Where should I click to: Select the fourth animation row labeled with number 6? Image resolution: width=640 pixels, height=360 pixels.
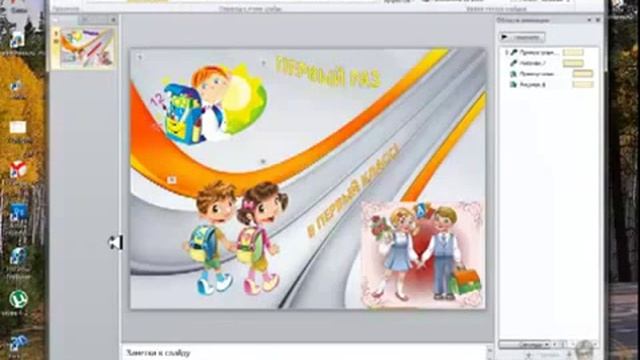548,84
